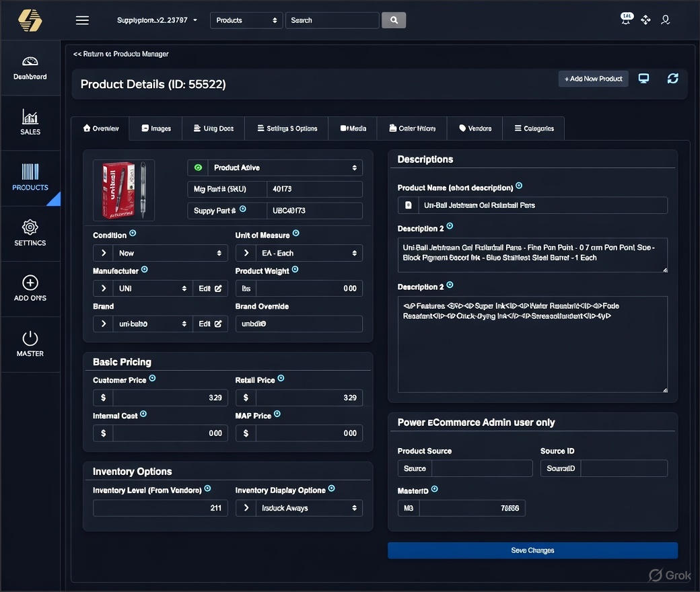The height and width of the screenshot is (592, 700).
Task: Click the monitor preview icon
Action: pos(643,79)
